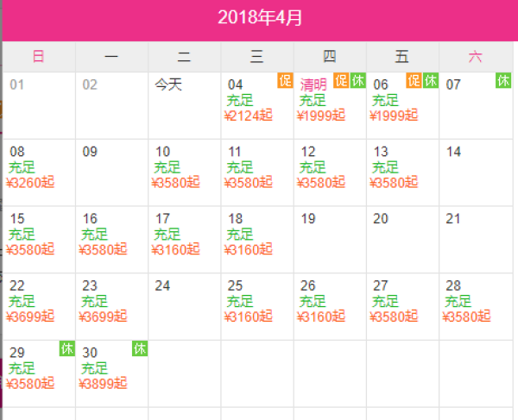
Task: Choose date 13 in the calendar
Action: pos(402,172)
